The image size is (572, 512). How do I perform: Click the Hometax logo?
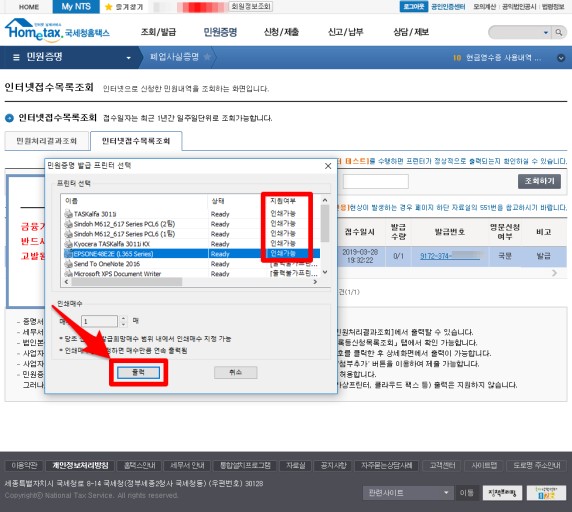(57, 31)
